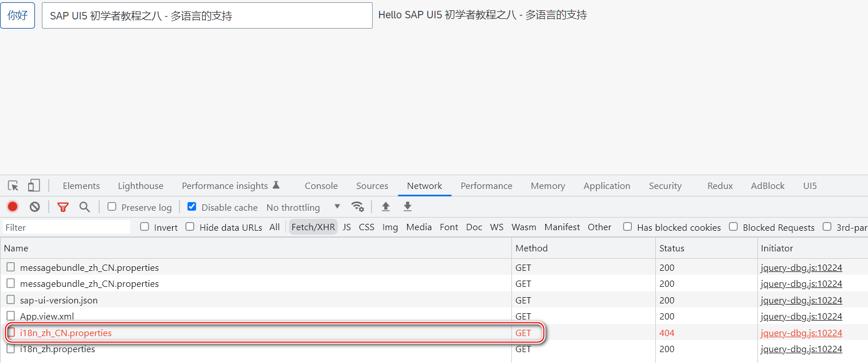This screenshot has width=868, height=363.
Task: Filter requests by Img
Action: point(390,227)
